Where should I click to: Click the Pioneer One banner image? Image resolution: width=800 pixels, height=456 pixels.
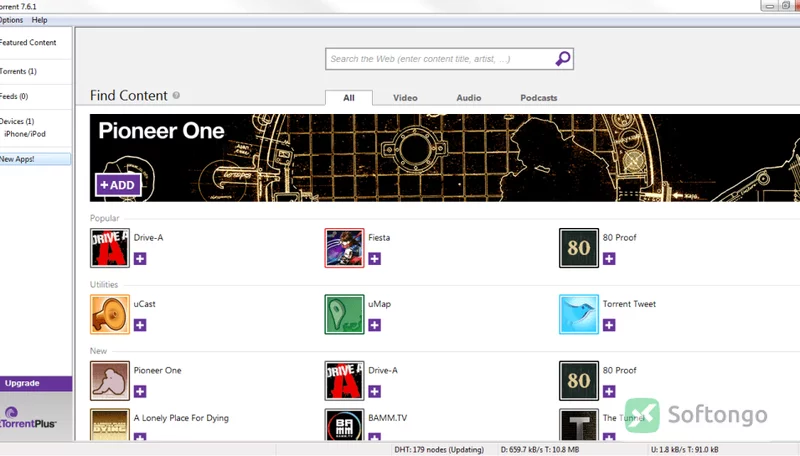445,158
